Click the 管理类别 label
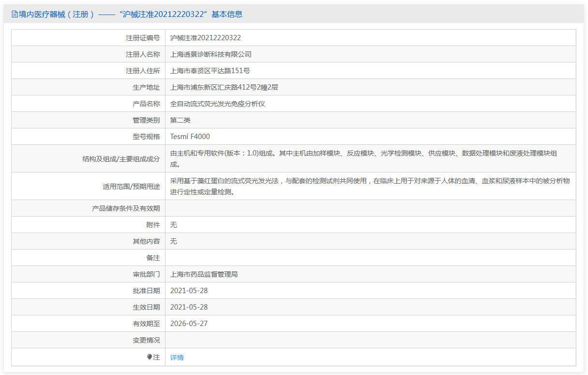The height and width of the screenshot is (375, 588). click(146, 120)
